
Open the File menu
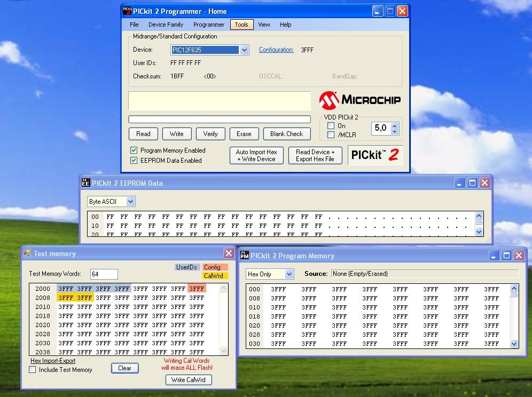tap(134, 25)
